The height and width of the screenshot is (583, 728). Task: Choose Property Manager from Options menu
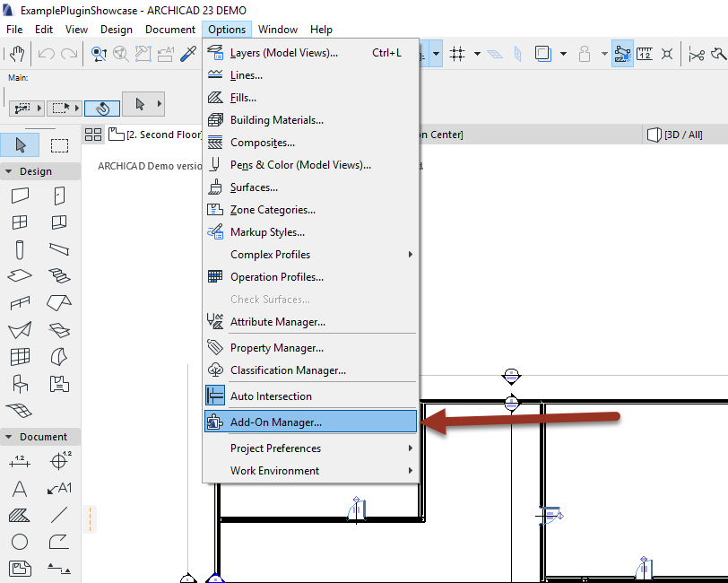click(x=311, y=348)
